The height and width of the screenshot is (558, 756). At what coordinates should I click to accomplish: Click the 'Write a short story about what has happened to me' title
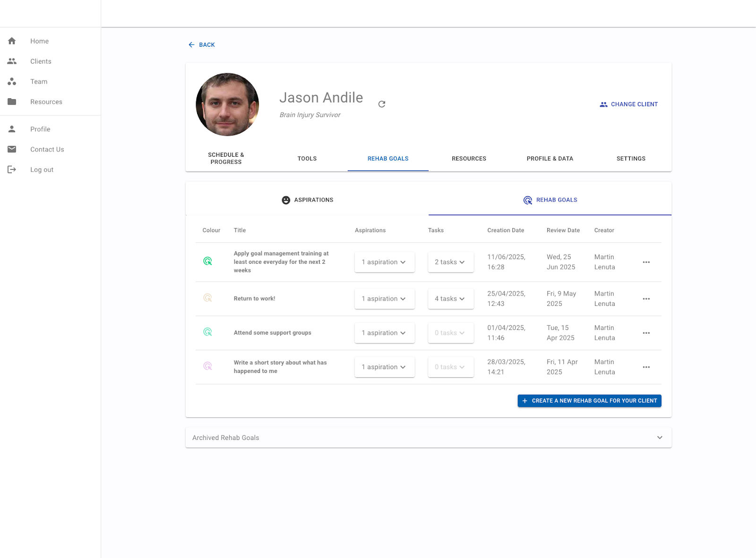[x=280, y=367]
